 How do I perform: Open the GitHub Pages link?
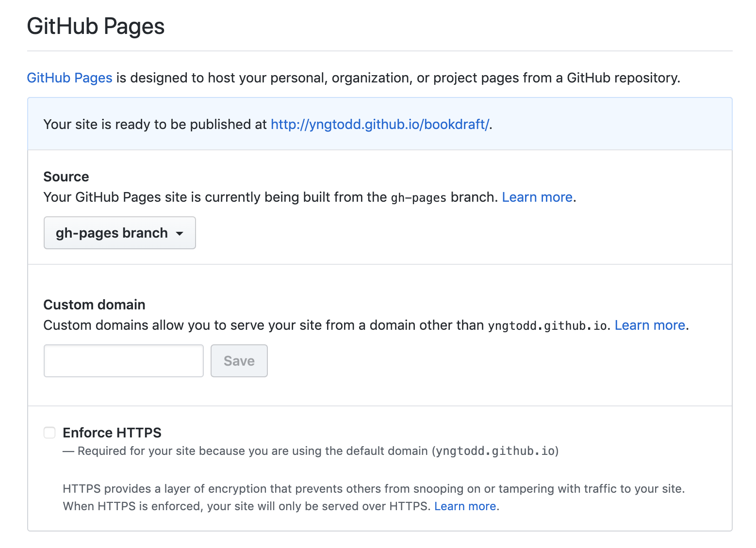pos(69,78)
